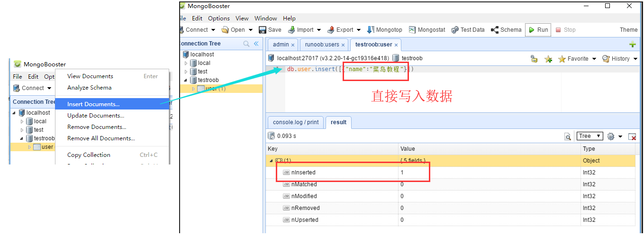The image size is (644, 237).
Task: Choose View Documents from context menu
Action: tap(112, 76)
